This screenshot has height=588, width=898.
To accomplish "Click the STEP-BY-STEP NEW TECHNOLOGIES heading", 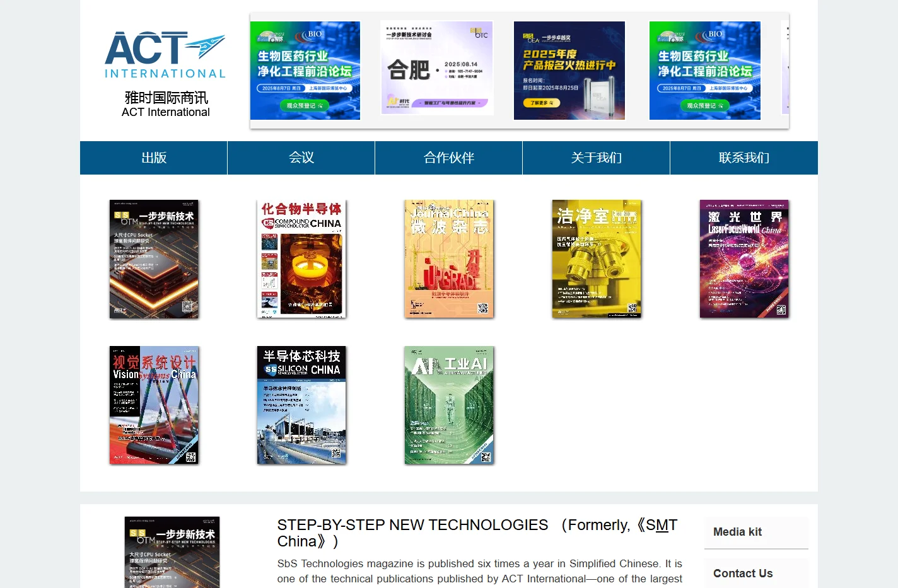I will [x=477, y=533].
